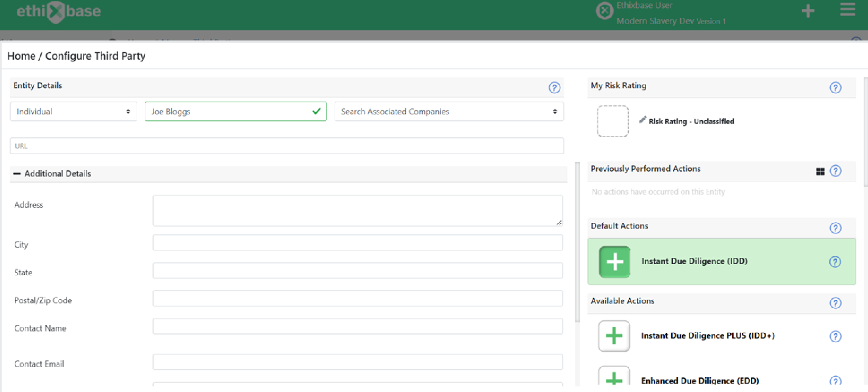Open help icon for Available Actions
868x392 pixels.
(x=835, y=303)
